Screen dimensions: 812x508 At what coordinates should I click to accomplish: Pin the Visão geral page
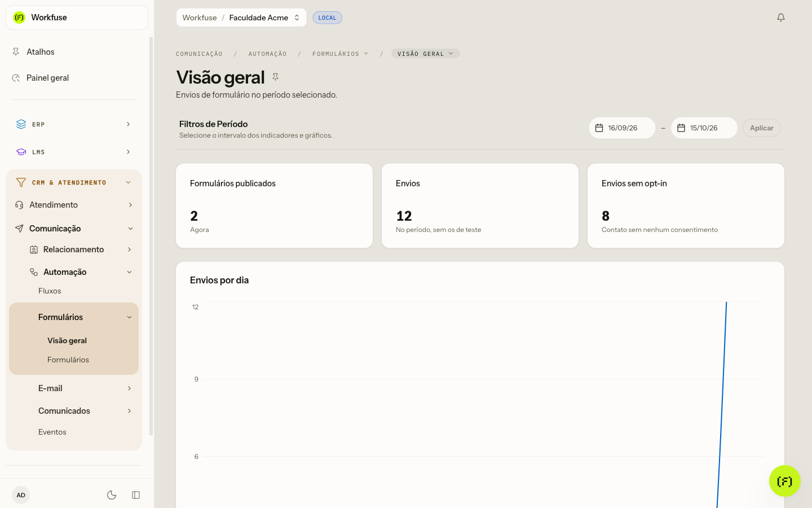275,77
